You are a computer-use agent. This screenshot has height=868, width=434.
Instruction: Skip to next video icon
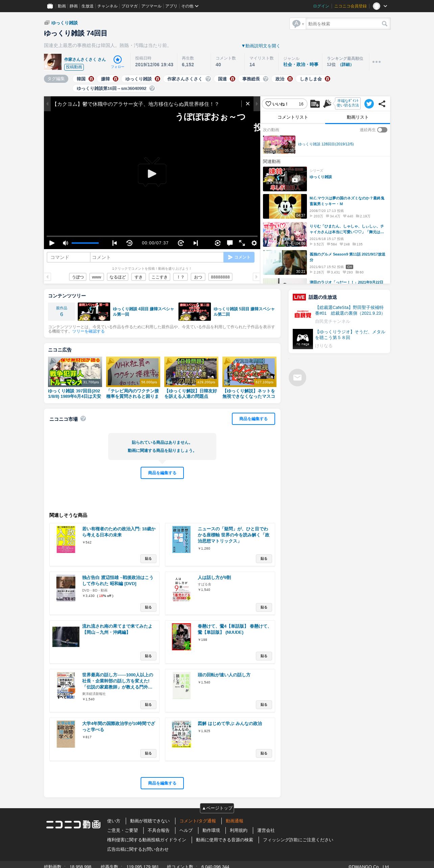tap(196, 243)
